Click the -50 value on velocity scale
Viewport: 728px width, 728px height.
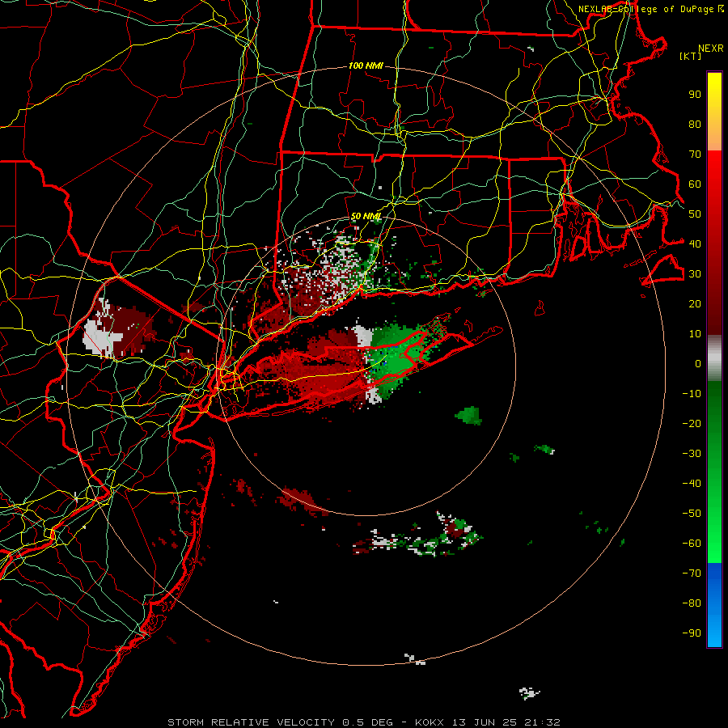pos(692,513)
